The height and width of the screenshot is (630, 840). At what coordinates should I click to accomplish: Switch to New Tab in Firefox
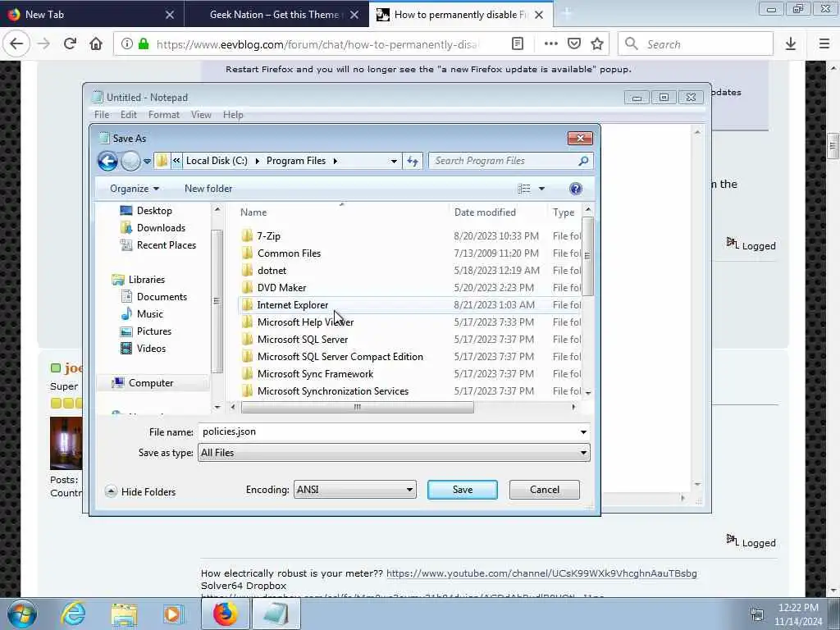point(92,15)
